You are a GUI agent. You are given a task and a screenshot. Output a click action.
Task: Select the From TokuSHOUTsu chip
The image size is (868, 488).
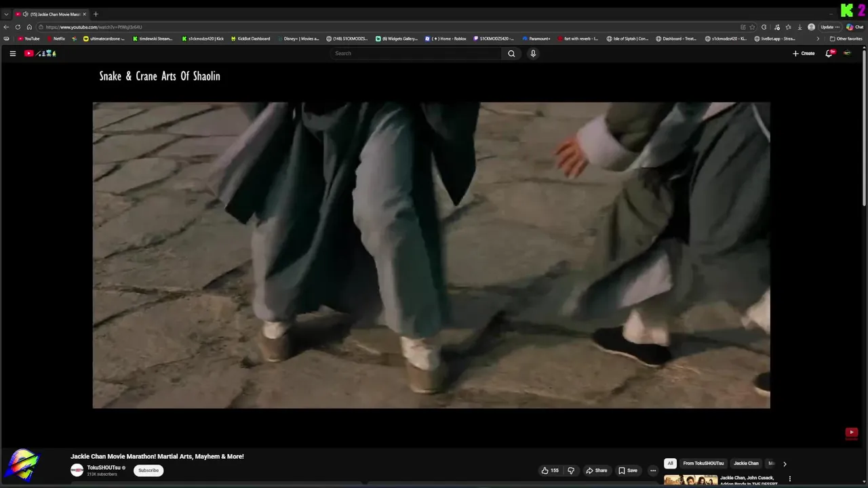(x=703, y=464)
